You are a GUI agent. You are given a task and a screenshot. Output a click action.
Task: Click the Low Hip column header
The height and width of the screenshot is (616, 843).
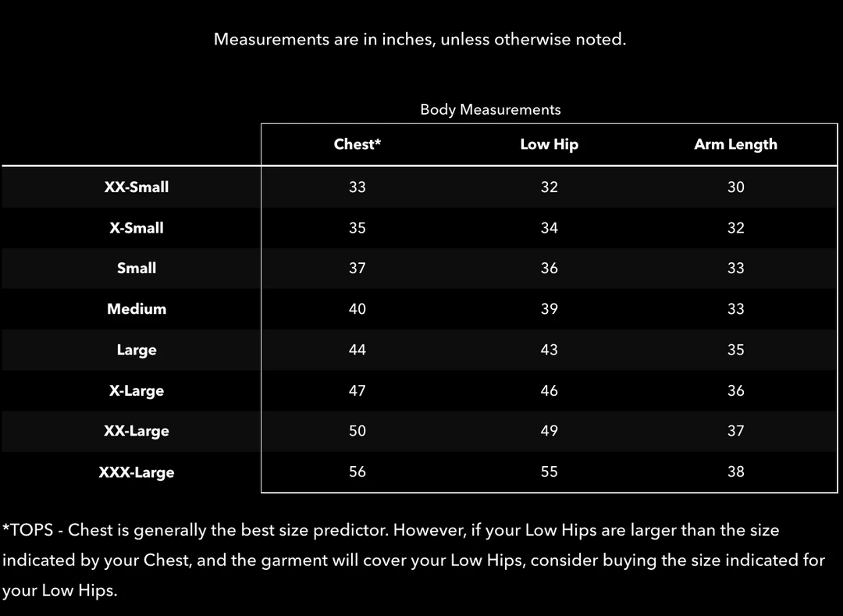549,144
